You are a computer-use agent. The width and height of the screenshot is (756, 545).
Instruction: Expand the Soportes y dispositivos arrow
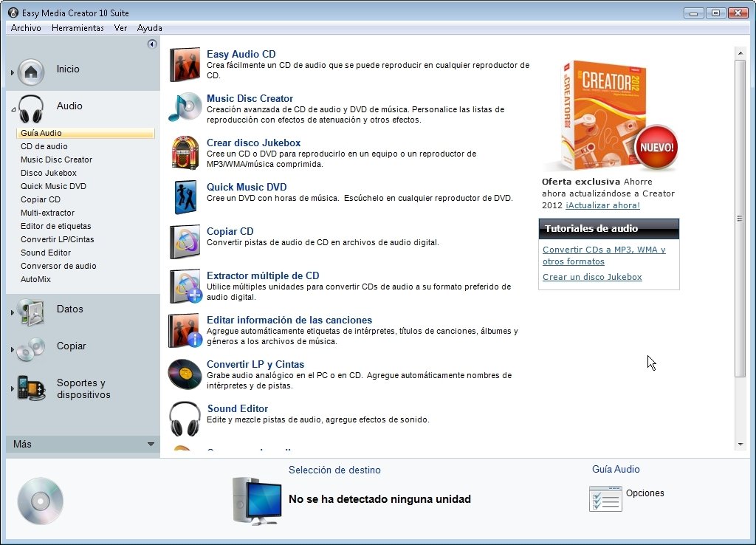[12, 388]
